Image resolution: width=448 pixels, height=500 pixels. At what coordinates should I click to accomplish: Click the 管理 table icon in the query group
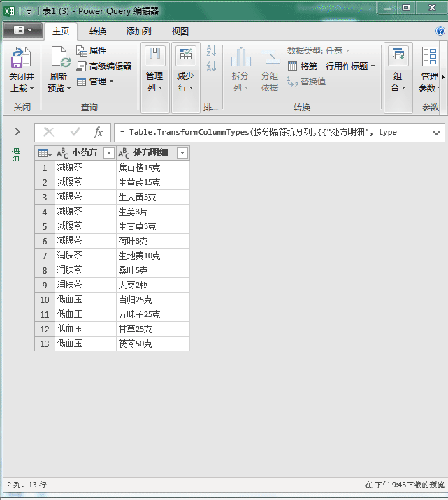point(81,82)
